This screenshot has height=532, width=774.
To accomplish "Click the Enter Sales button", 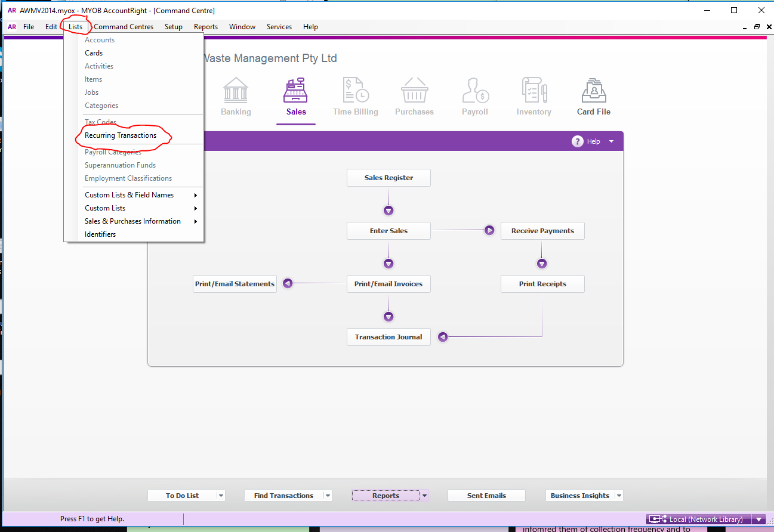I will point(388,231).
